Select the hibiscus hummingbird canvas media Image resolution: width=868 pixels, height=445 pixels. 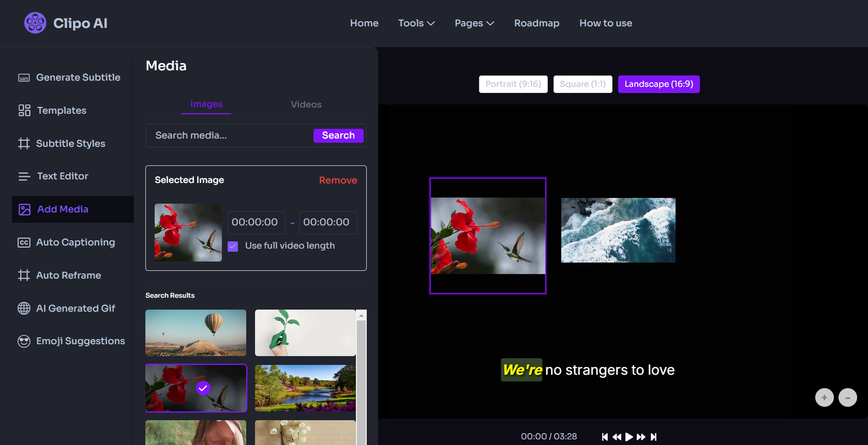[488, 236]
